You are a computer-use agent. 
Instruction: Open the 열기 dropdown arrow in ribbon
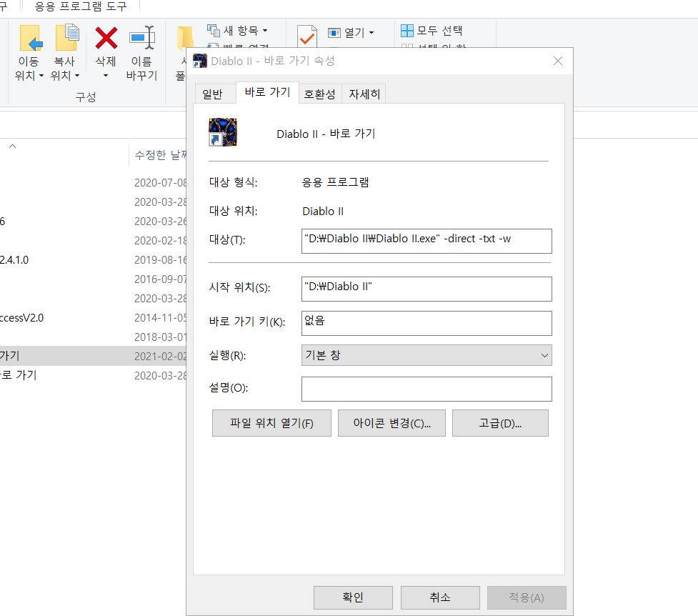coord(372,33)
